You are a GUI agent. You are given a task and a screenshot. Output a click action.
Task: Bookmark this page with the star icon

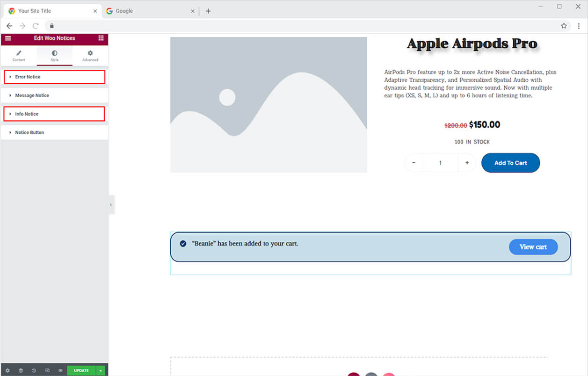coord(564,26)
